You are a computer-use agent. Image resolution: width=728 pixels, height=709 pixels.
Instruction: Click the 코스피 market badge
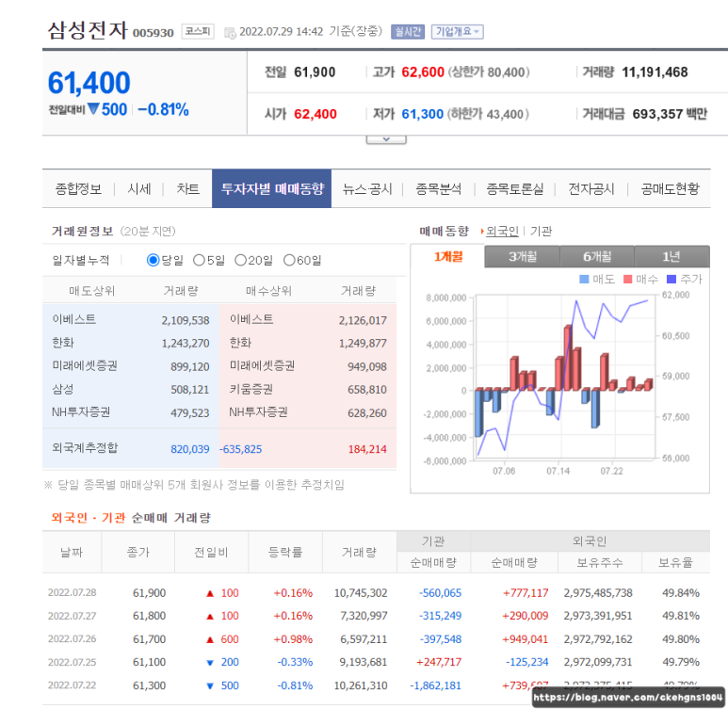click(198, 32)
